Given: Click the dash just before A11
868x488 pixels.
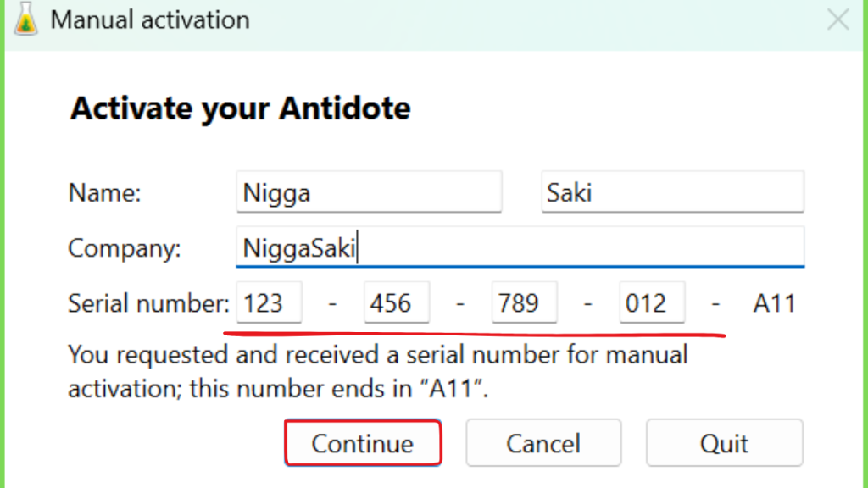Looking at the screenshot, I should 715,303.
